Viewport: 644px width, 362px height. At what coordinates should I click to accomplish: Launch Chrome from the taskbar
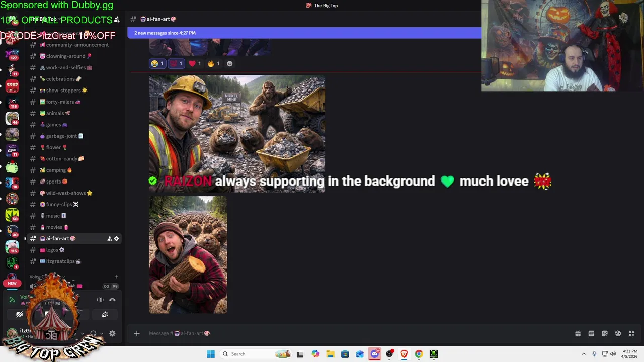[419, 354]
